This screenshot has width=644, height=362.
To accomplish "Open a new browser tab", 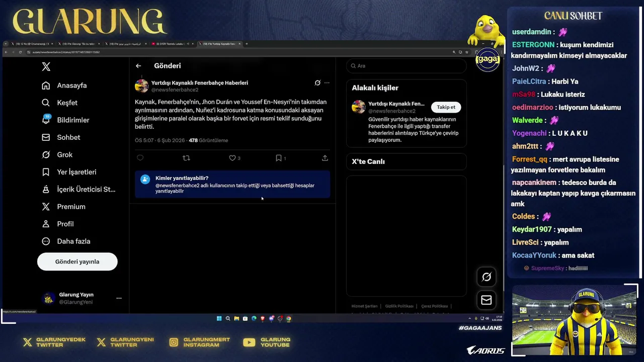I will (246, 44).
